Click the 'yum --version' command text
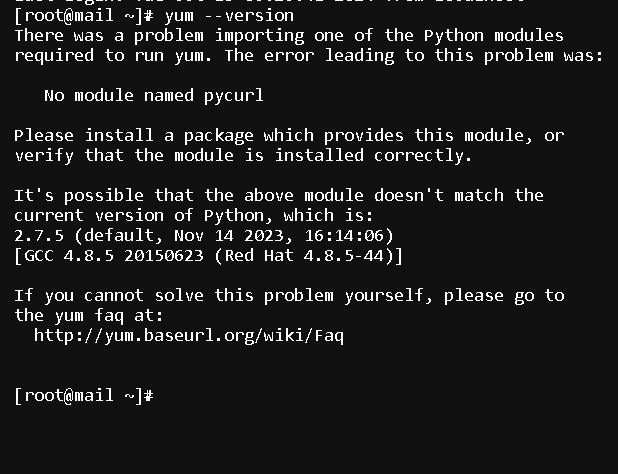618x474 pixels. [229, 16]
